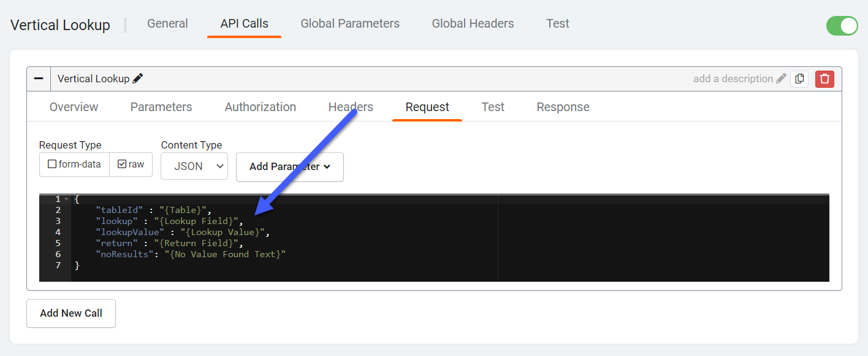Fold the code at line 1 arrow
868x356 pixels.
[66, 199]
